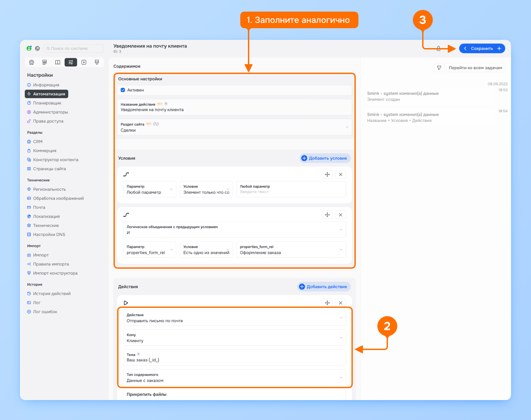Open Локализация settings
531x420 pixels.
click(43, 216)
